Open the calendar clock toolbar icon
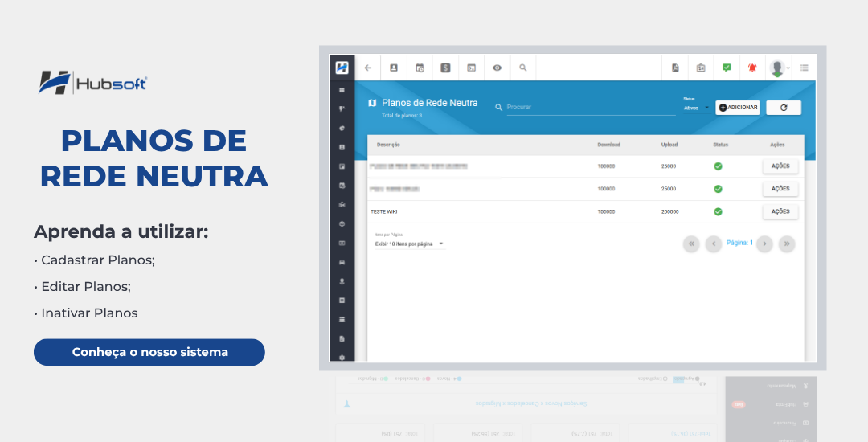This screenshot has height=442, width=868. [420, 68]
